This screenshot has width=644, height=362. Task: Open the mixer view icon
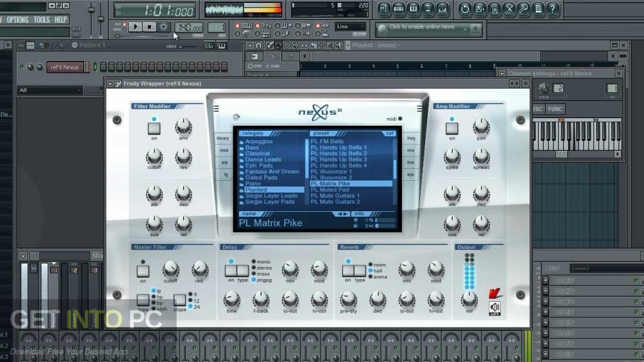click(443, 9)
